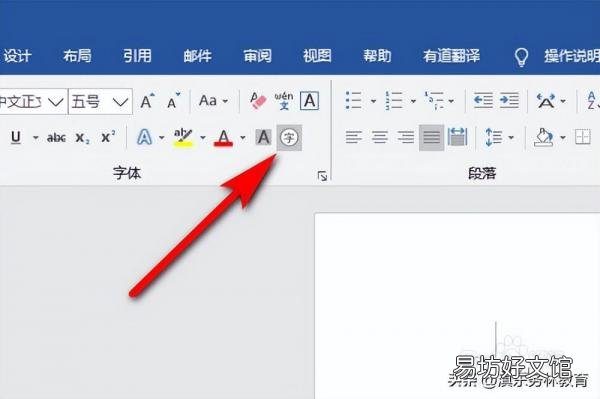600x399 pixels.
Task: Click the enclosed character (字) icon
Action: 289,137
